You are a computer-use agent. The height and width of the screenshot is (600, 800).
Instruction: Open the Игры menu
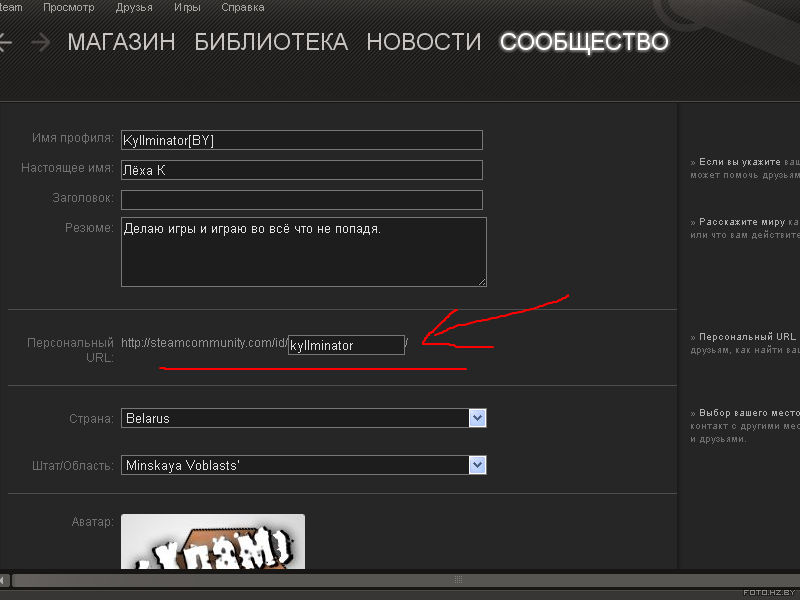[x=187, y=7]
